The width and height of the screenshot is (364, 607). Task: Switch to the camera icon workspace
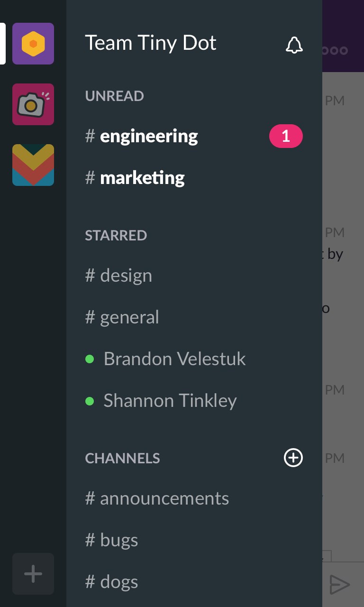point(33,104)
